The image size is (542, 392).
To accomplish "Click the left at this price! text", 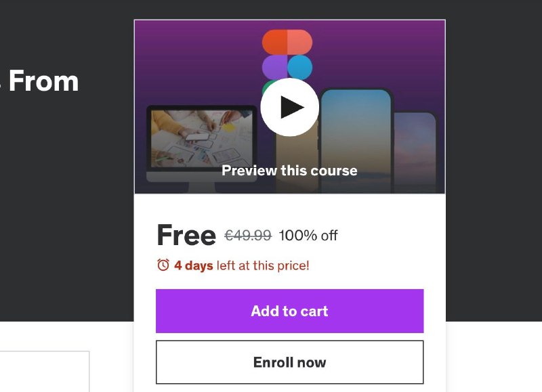I will (263, 265).
